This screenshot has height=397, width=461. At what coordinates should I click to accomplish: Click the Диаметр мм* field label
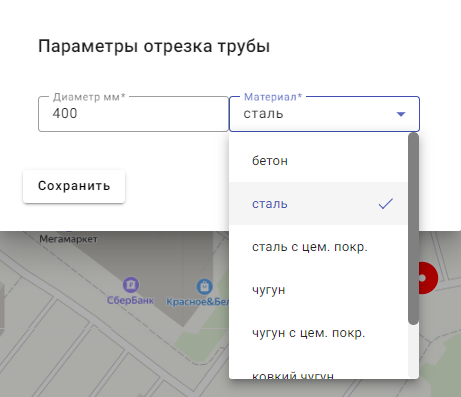point(89,97)
